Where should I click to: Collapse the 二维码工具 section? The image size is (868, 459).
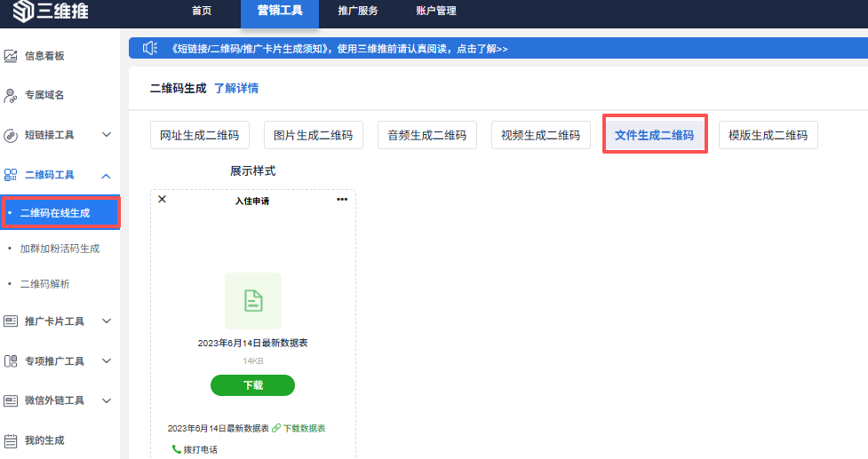(106, 176)
